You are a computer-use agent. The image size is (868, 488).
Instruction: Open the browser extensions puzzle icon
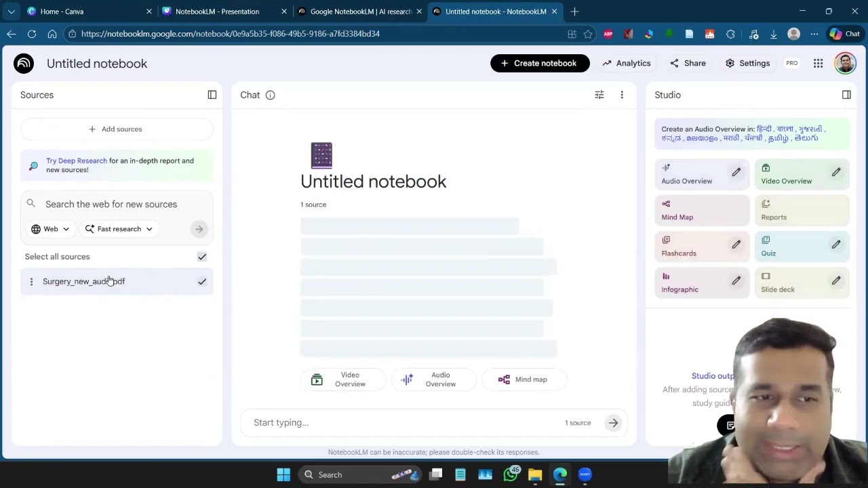(x=730, y=34)
